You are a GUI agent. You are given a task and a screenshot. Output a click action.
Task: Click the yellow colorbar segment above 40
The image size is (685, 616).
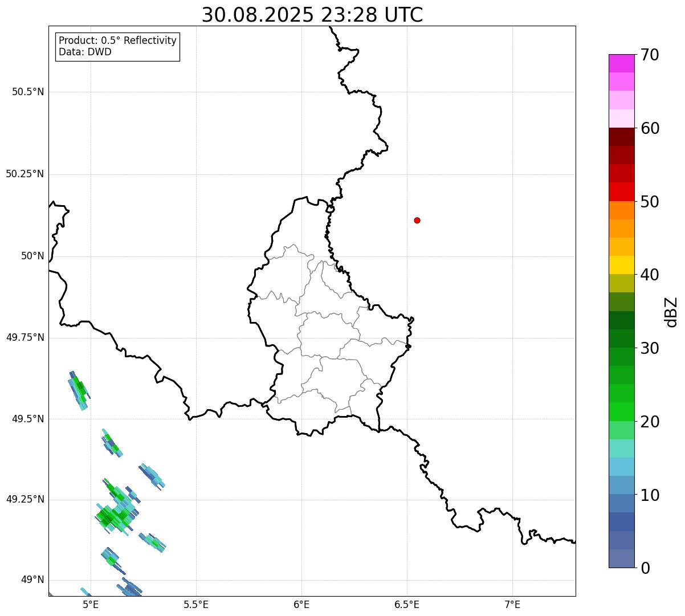[621, 266]
